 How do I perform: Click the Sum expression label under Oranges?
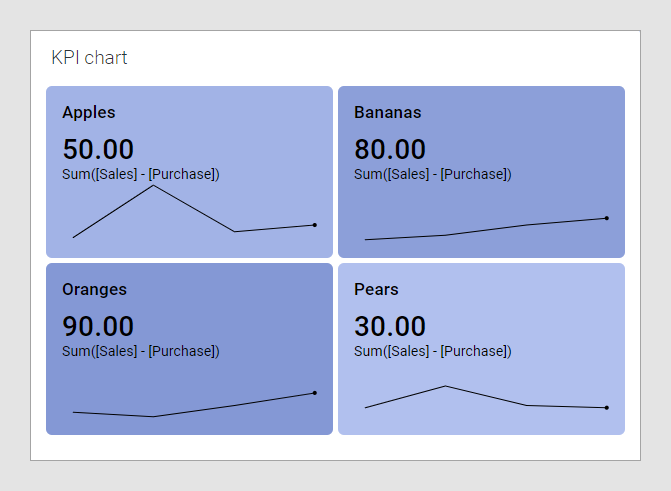point(141,351)
